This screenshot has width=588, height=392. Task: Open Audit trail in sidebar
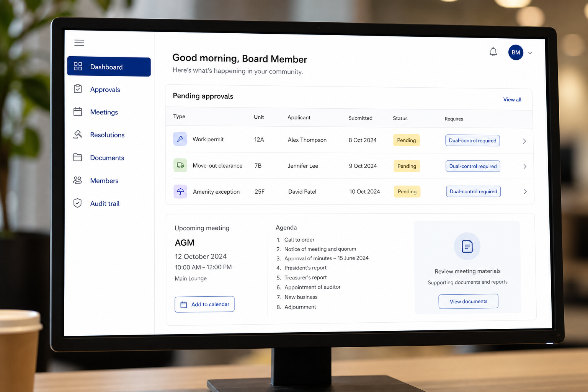[x=105, y=204]
